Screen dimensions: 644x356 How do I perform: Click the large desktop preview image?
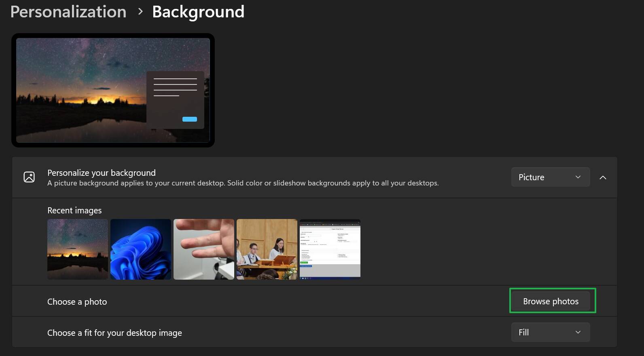[81, 90]
